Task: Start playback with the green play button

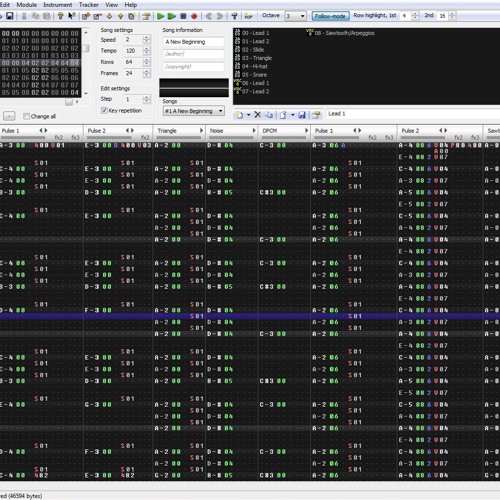Action: pyautogui.click(x=160, y=16)
